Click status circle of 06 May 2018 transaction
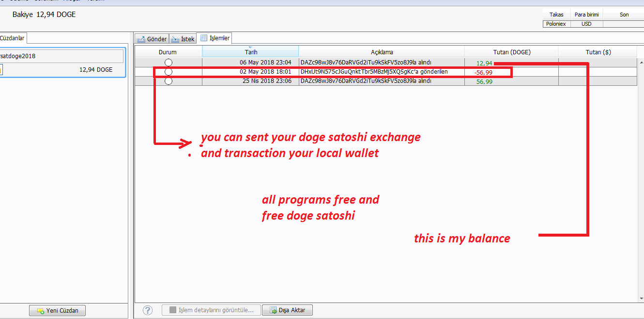The width and height of the screenshot is (644, 319). 168,63
